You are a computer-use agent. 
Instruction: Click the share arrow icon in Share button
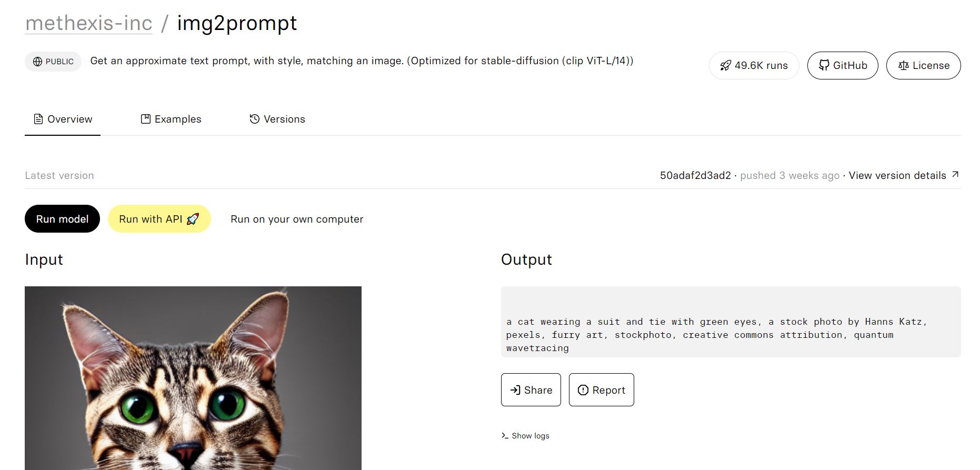pyautogui.click(x=516, y=390)
